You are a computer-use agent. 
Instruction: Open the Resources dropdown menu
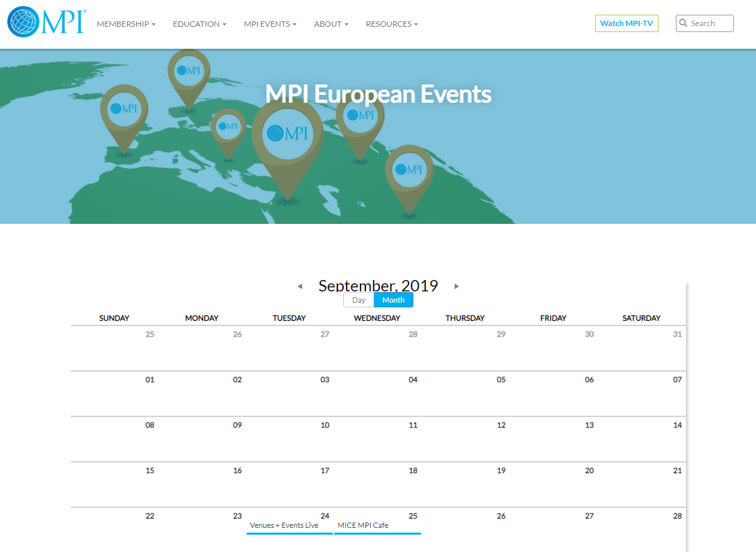392,24
